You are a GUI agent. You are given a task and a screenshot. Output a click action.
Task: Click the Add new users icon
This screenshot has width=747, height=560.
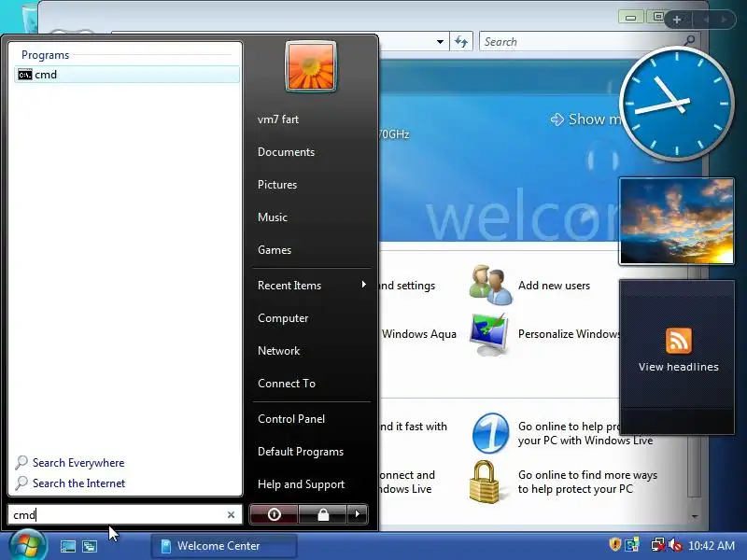point(490,285)
